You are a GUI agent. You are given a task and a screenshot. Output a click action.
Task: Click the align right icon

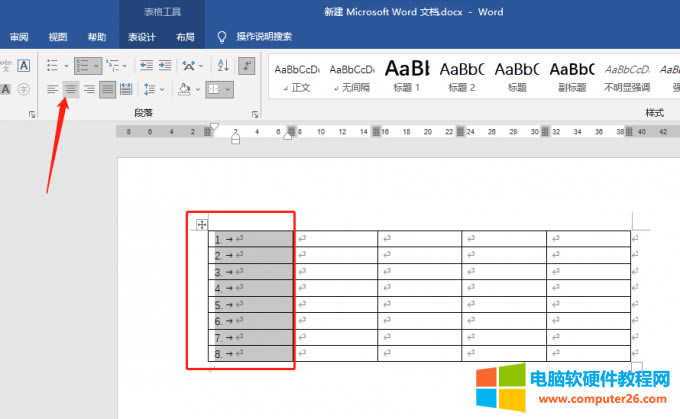coord(89,90)
